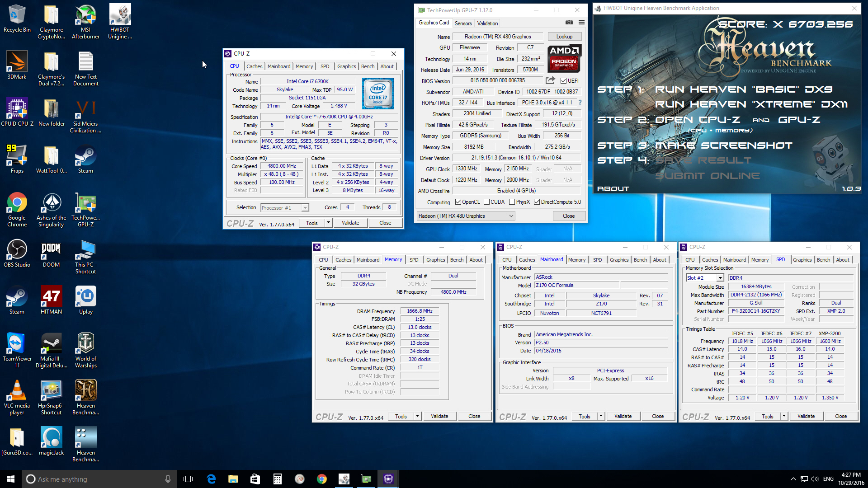Open MSI Afterburner desktop shortcut
Screen dimensions: 868x488
coord(85,22)
